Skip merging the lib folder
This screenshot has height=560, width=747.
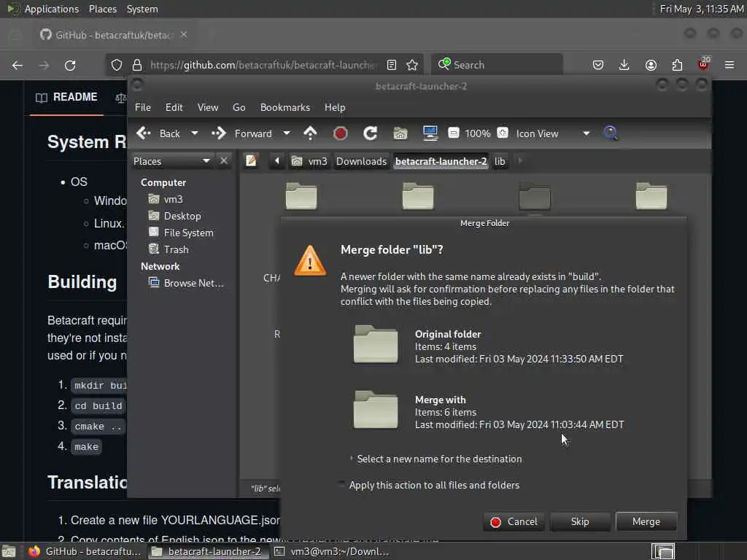pos(580,521)
